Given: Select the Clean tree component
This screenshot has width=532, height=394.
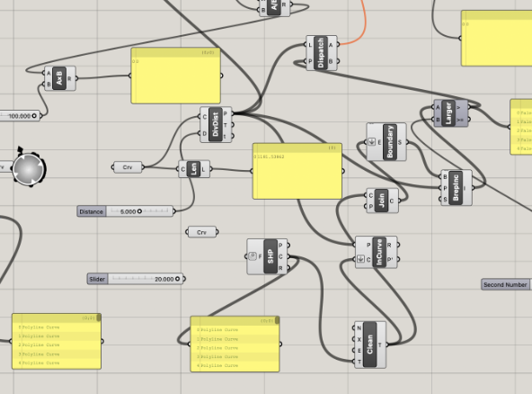Looking at the screenshot, I should coord(370,345).
